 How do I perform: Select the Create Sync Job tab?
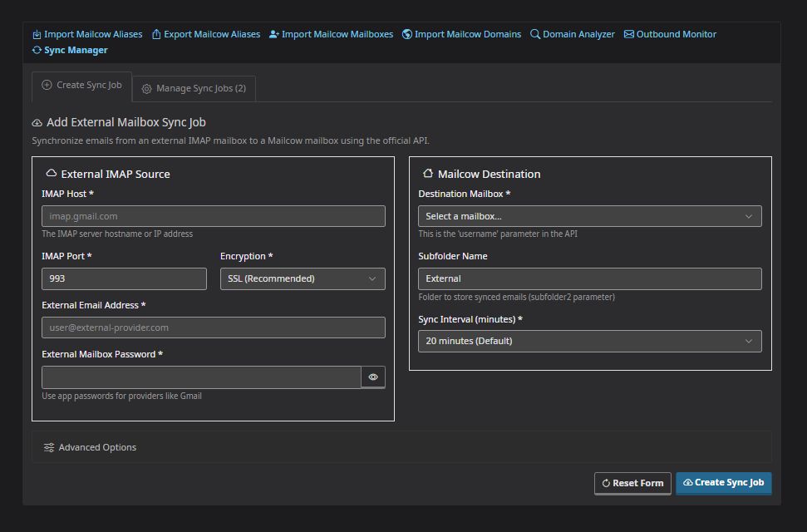click(81, 86)
